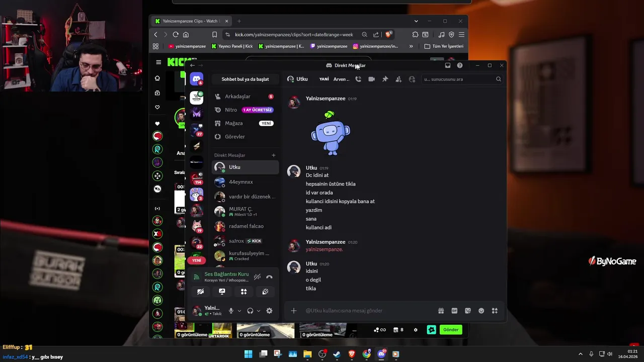Create new DM with plus next to Direkt Mesajlar
This screenshot has height=362, width=644.
pyautogui.click(x=274, y=155)
